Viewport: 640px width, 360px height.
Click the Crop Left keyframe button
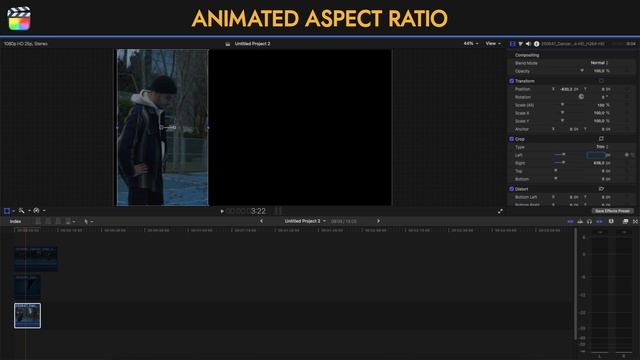click(x=627, y=155)
